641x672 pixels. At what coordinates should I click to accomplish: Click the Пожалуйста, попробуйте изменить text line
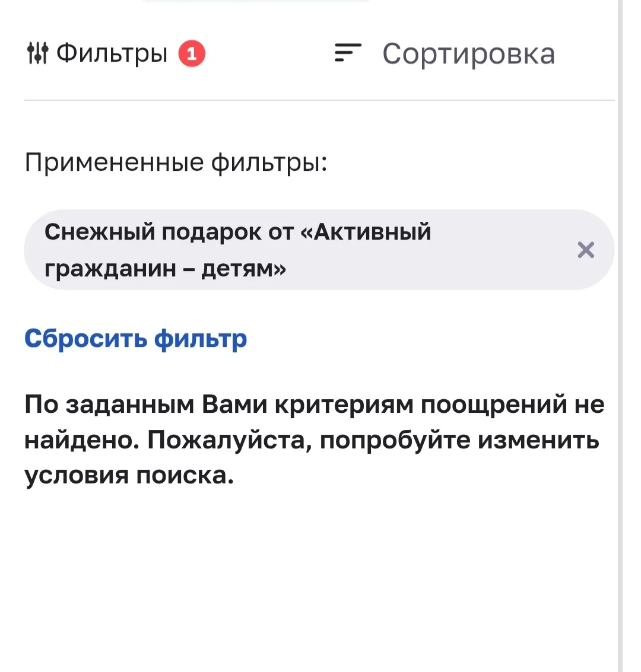(373, 440)
